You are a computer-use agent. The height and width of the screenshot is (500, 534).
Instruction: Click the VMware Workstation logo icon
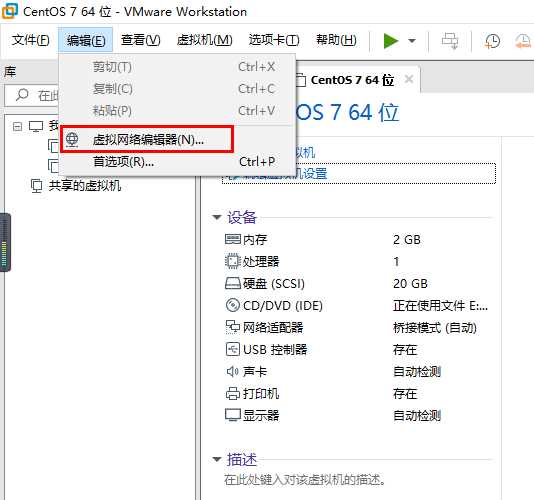tap(10, 11)
